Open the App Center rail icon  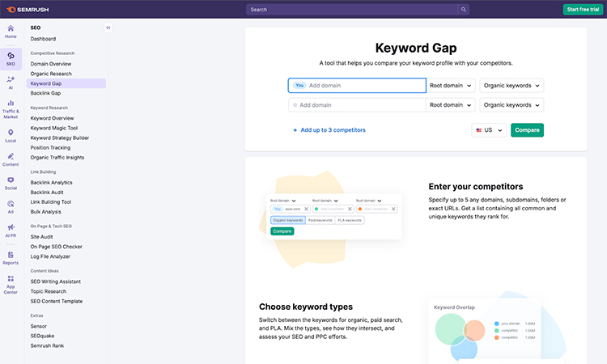(x=11, y=285)
